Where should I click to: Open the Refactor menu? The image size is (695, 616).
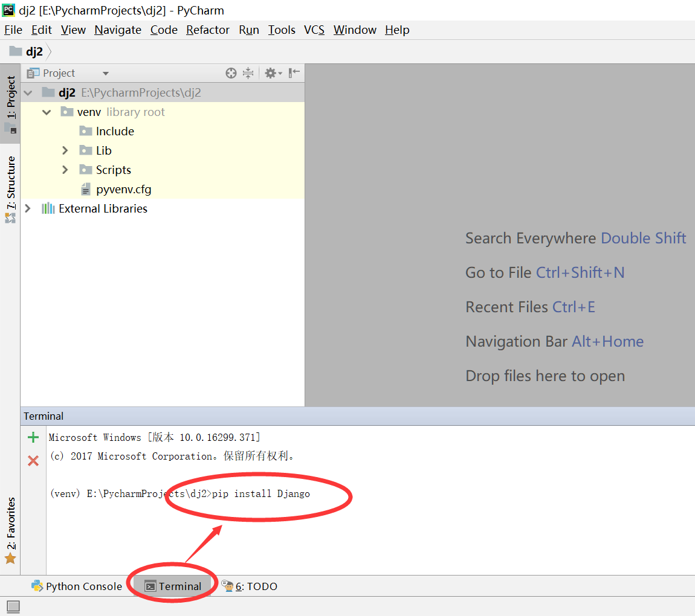point(208,30)
